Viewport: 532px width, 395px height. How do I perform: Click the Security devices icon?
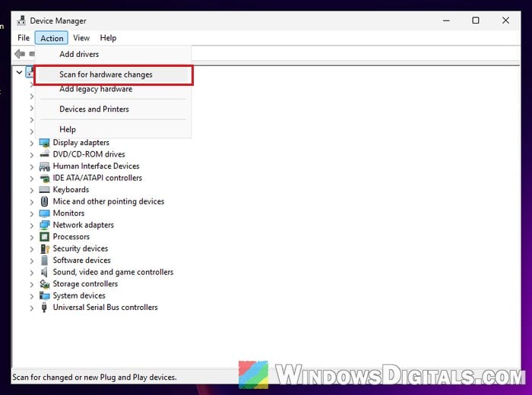(44, 249)
